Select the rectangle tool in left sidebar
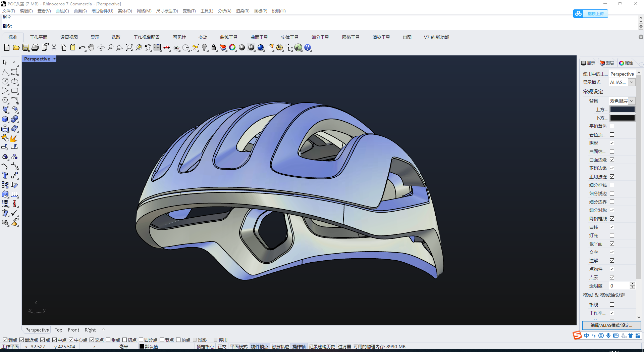 point(14,91)
